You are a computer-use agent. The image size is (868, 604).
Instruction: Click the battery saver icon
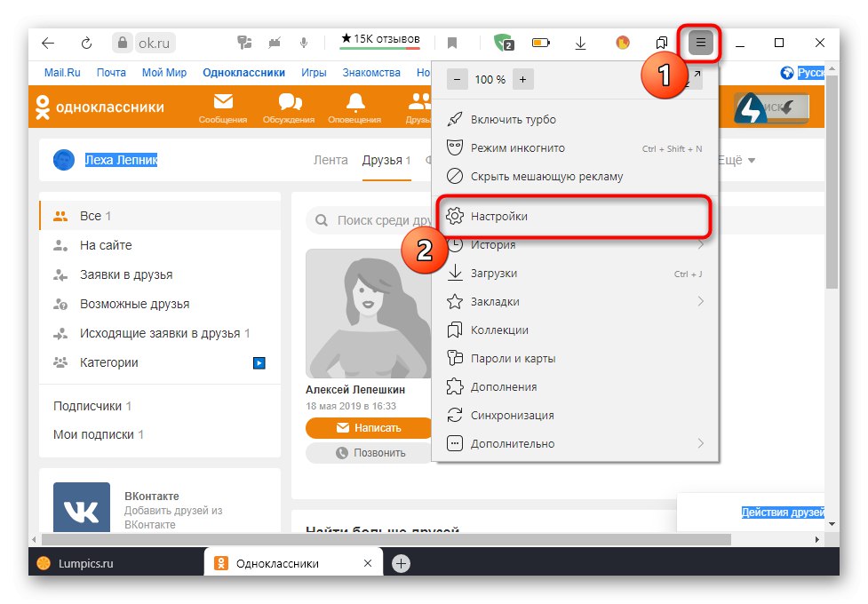click(541, 43)
